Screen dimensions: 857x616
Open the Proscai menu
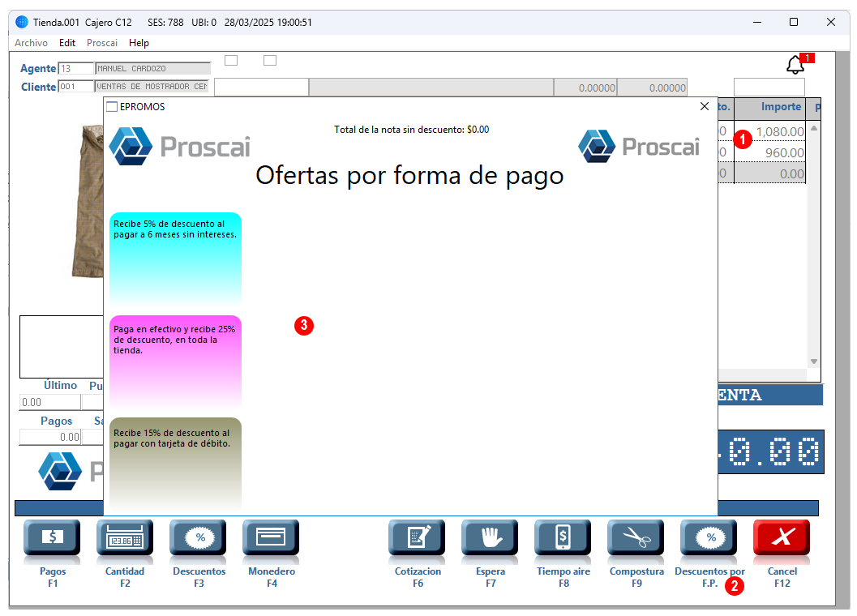coord(102,43)
